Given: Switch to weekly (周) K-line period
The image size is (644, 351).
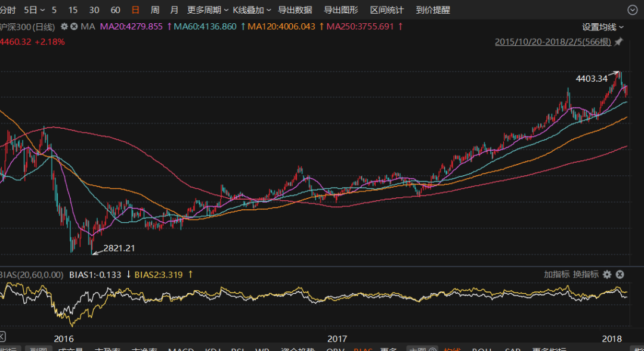Looking at the screenshot, I should pyautogui.click(x=155, y=10).
